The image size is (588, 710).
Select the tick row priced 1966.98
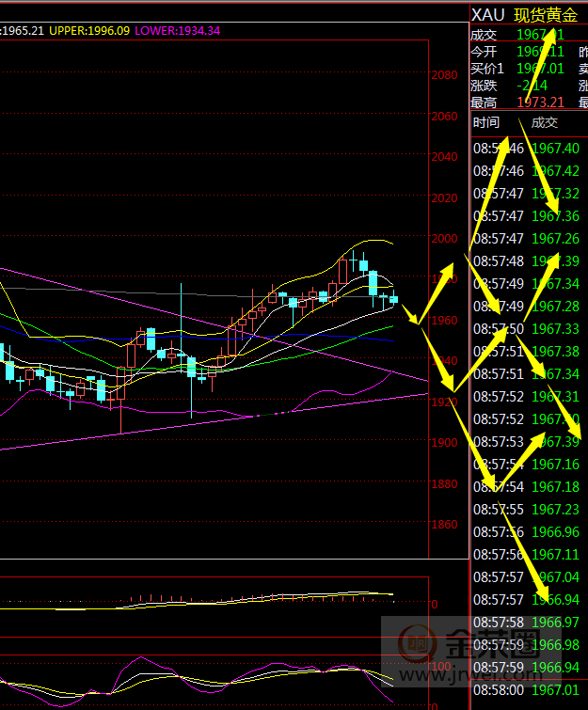[527, 645]
